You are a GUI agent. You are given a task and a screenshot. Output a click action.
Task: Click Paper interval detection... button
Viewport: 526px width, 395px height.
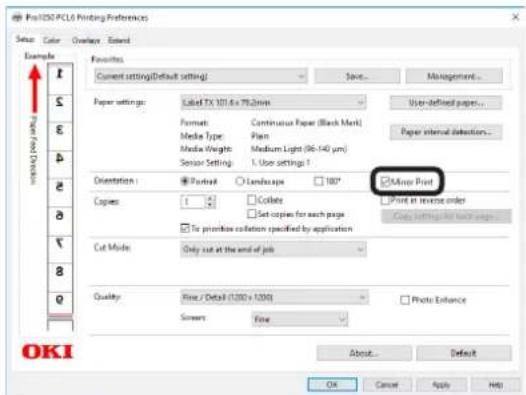[x=446, y=132]
